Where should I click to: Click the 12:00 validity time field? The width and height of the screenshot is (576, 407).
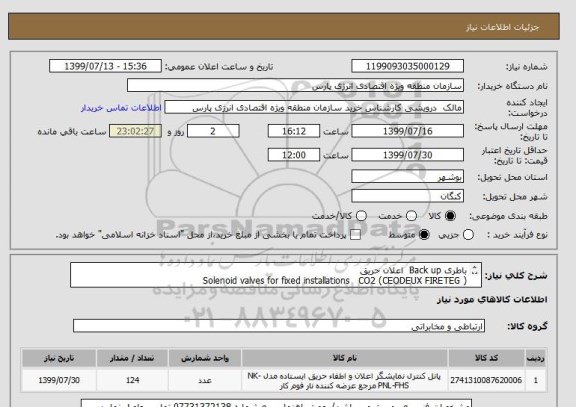294,155
